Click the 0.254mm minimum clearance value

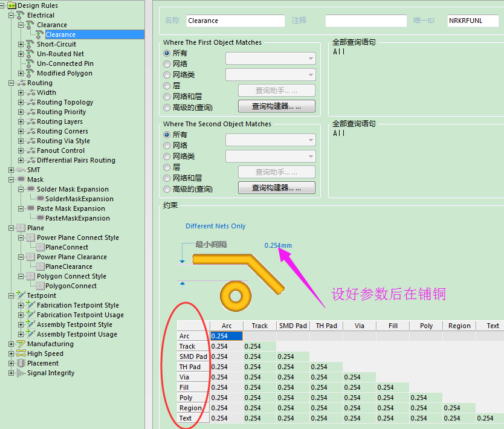click(x=278, y=245)
